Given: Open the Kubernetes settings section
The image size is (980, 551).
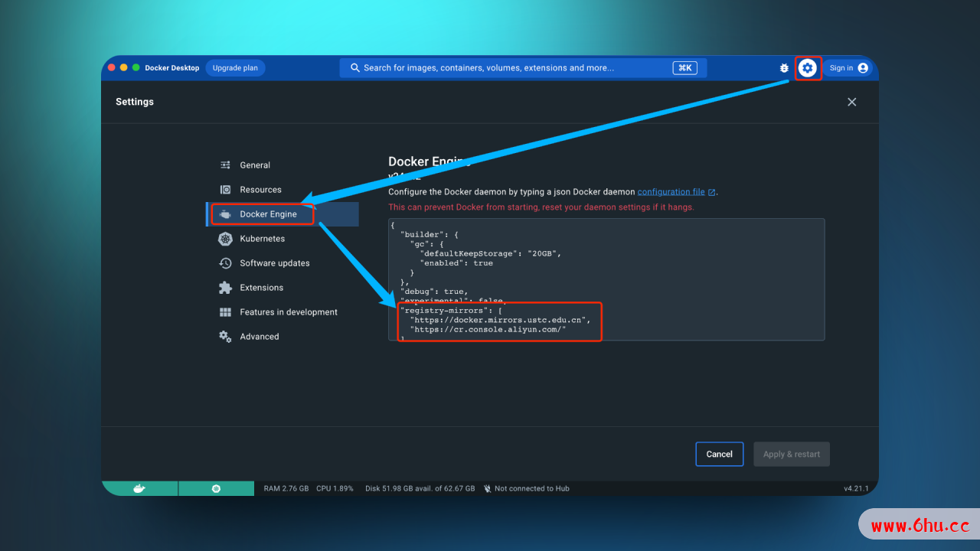Looking at the screenshot, I should coord(262,239).
